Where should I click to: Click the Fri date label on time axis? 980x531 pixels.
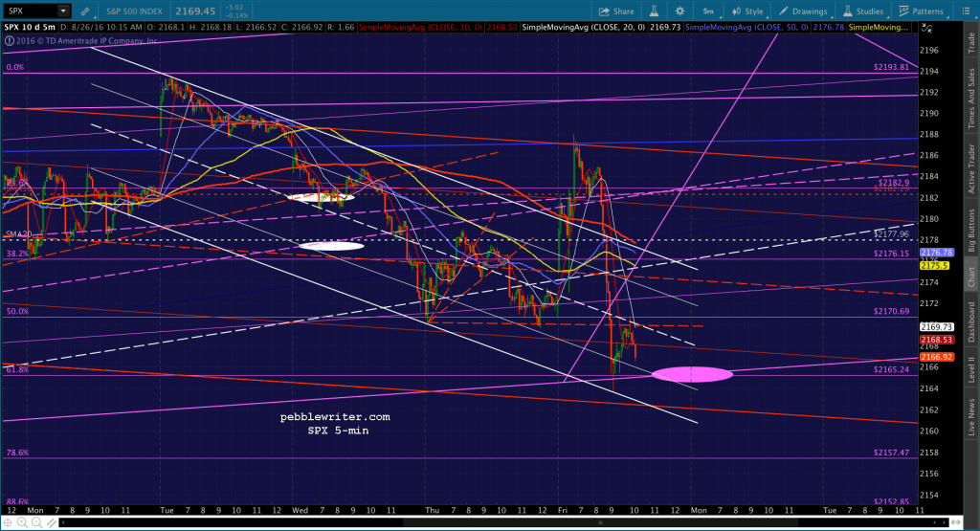[x=563, y=510]
